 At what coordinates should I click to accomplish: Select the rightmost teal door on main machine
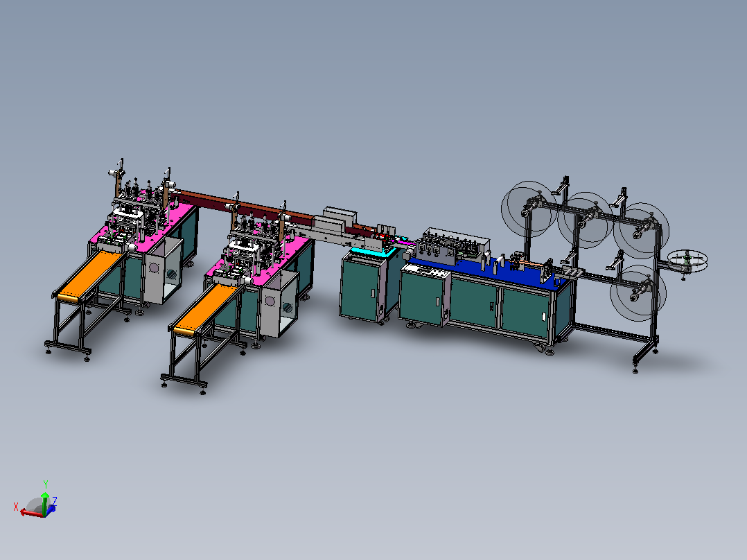tap(526, 312)
